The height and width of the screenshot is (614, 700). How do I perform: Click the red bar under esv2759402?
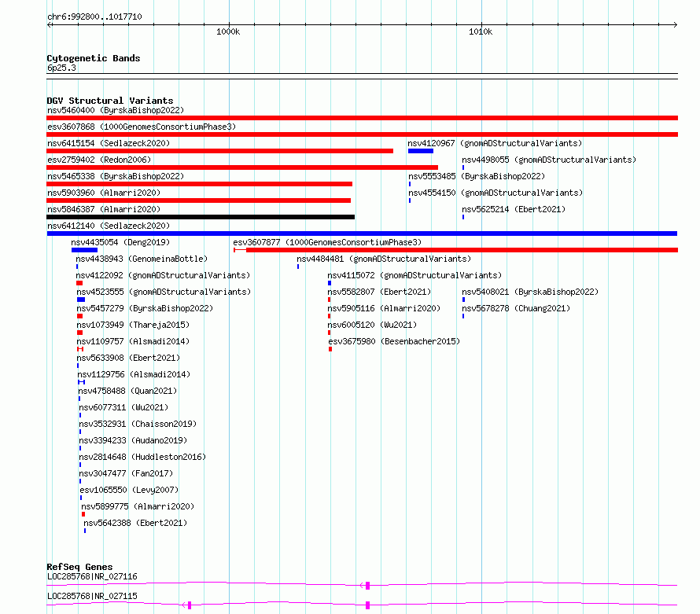point(242,167)
